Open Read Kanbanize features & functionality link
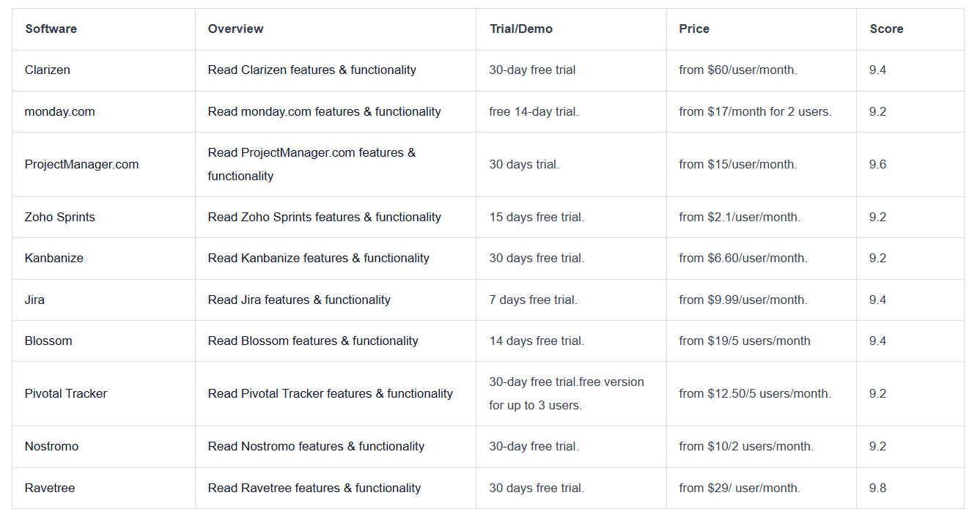Screen dimensions: 980x520 click(x=318, y=259)
